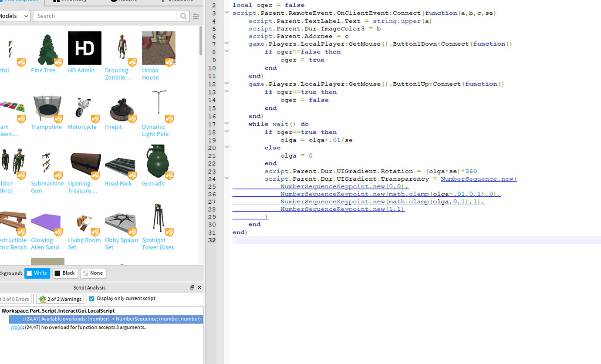Choose the HD Admin asset thumbnail
The image size is (601, 364).
tap(84, 48)
